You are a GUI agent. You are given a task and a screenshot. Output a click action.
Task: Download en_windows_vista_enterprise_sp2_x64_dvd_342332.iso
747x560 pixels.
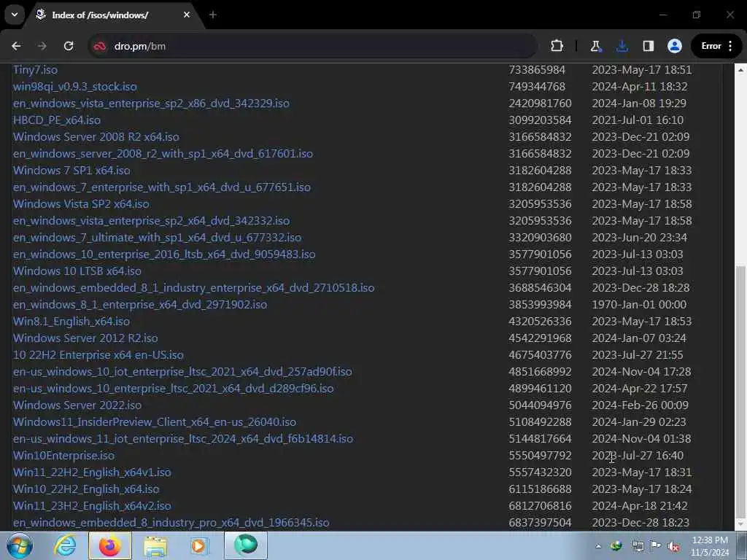(x=152, y=221)
